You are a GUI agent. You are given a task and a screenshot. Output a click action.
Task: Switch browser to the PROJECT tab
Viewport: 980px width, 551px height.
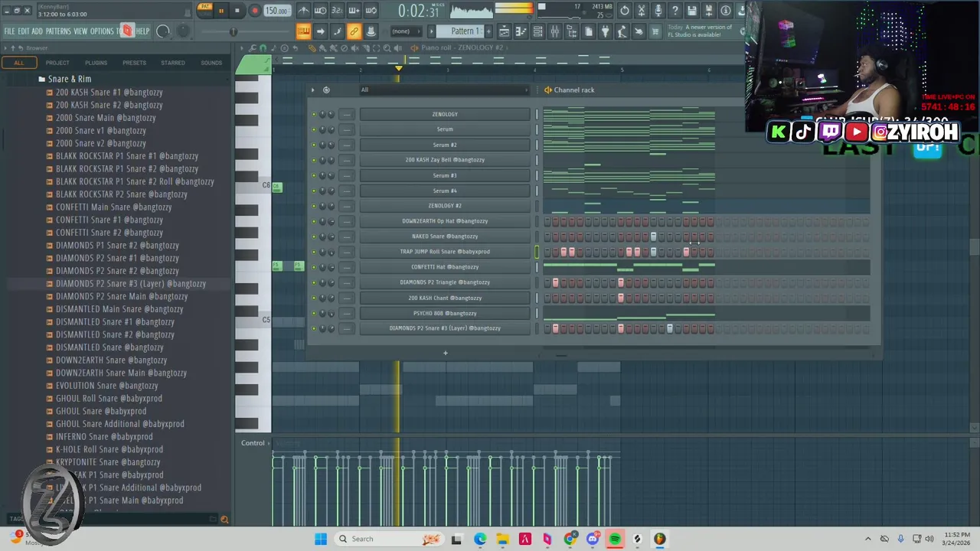[57, 63]
